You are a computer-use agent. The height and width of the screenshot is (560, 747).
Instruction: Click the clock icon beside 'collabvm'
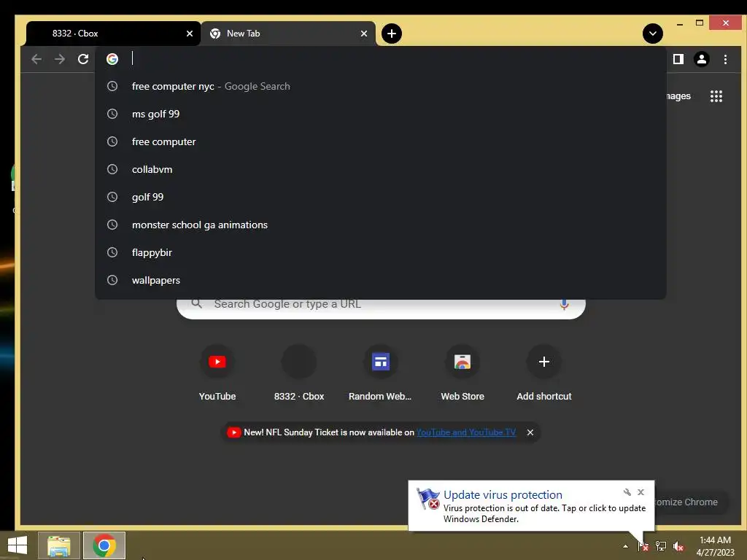tap(112, 169)
